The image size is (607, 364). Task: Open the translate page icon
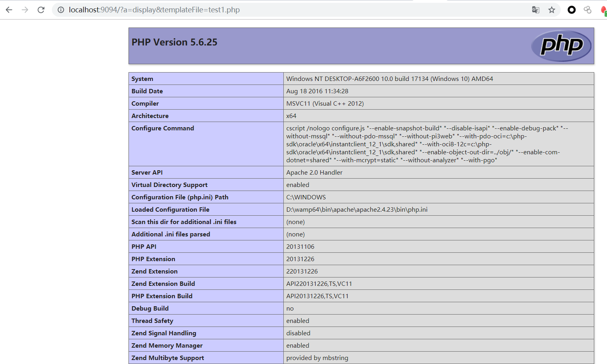[536, 10]
